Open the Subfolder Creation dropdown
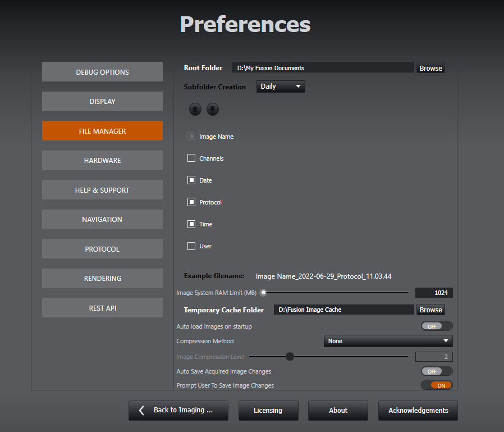The image size is (504, 432). 281,87
